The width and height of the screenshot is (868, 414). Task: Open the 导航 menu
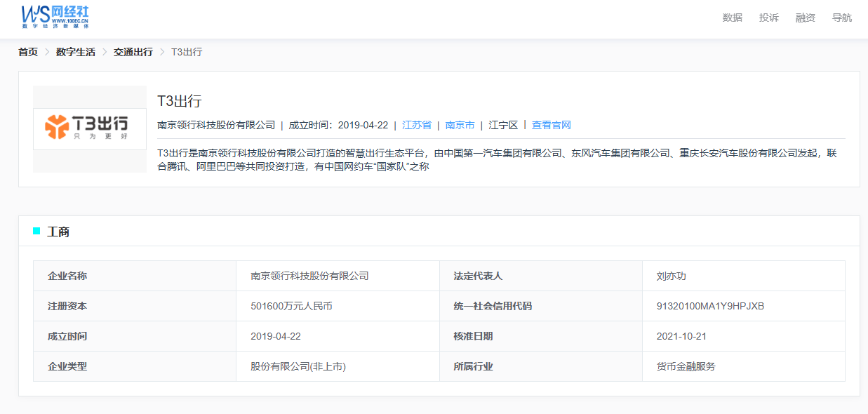coord(842,18)
